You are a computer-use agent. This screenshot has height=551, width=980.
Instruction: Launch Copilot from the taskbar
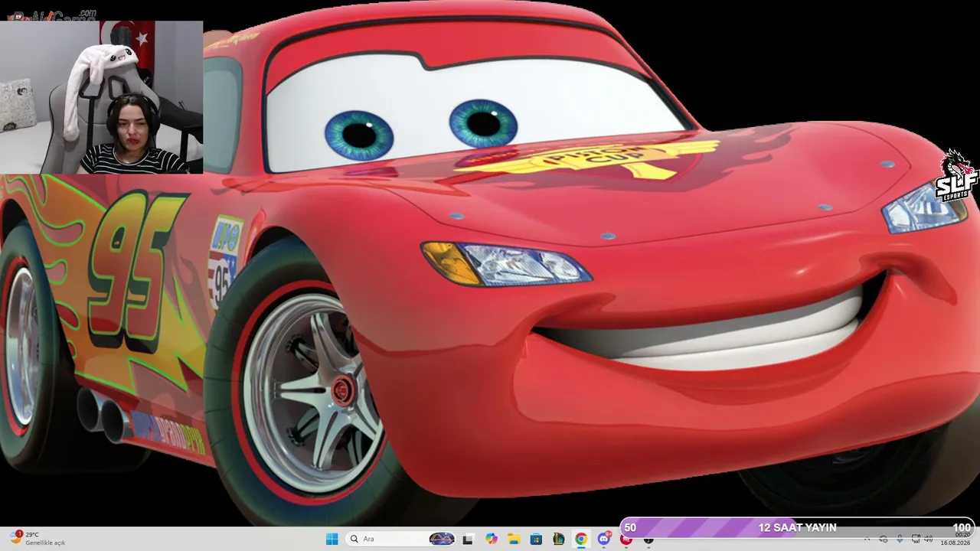[x=491, y=539]
